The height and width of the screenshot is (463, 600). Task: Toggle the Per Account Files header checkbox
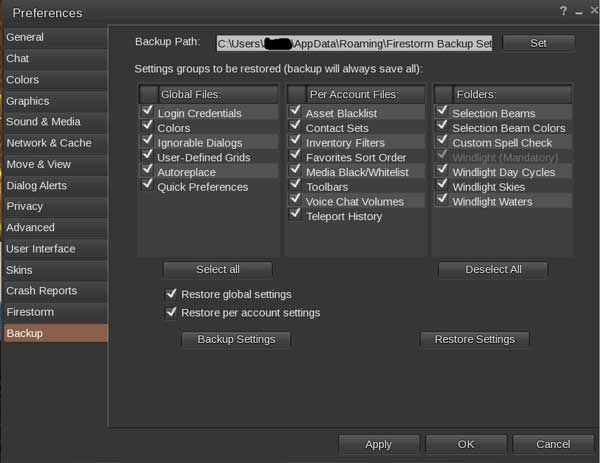[x=296, y=94]
